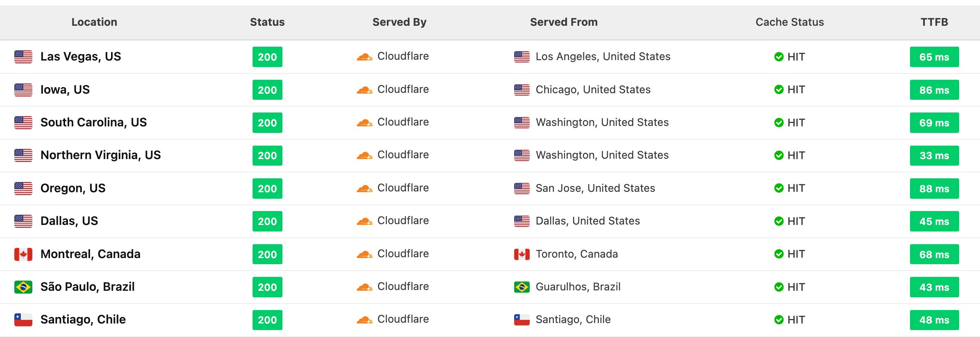Click the 200 status badge for Santiago
This screenshot has width=980, height=337.
click(267, 320)
